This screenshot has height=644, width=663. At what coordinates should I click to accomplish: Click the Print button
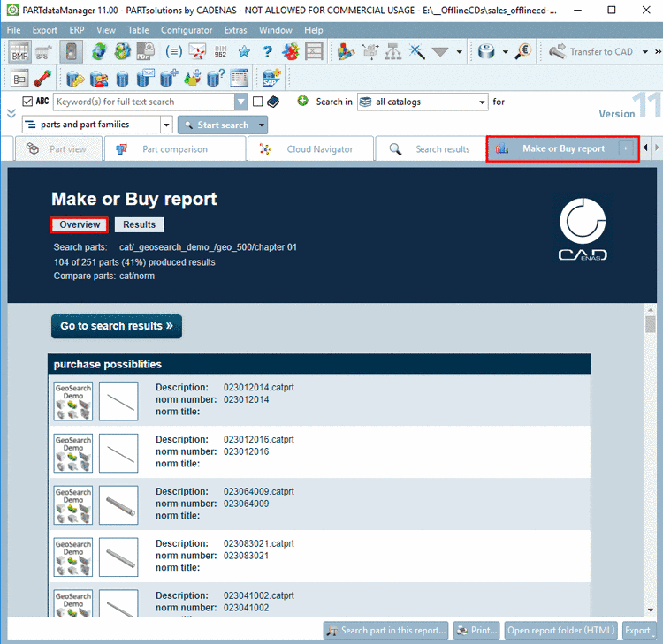(476, 630)
